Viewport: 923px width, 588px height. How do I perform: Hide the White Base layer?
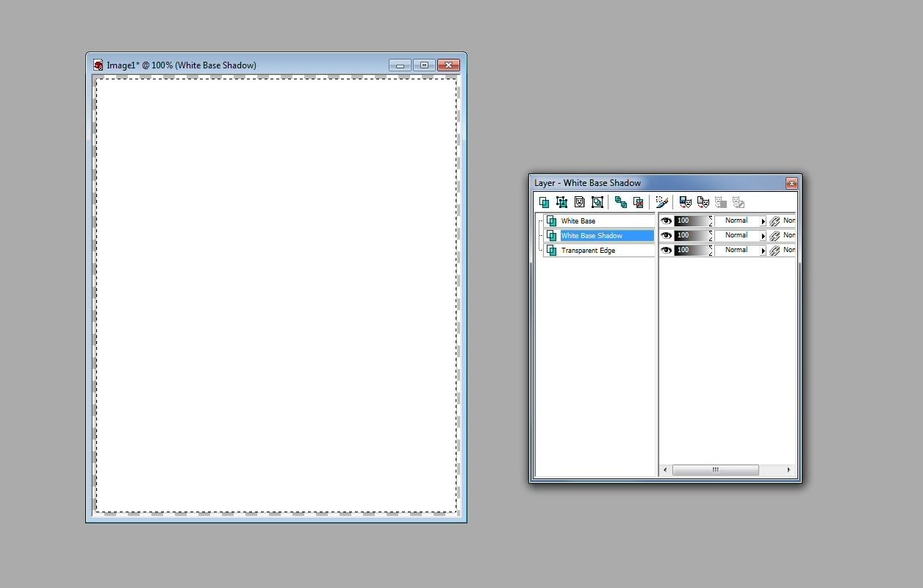point(666,220)
